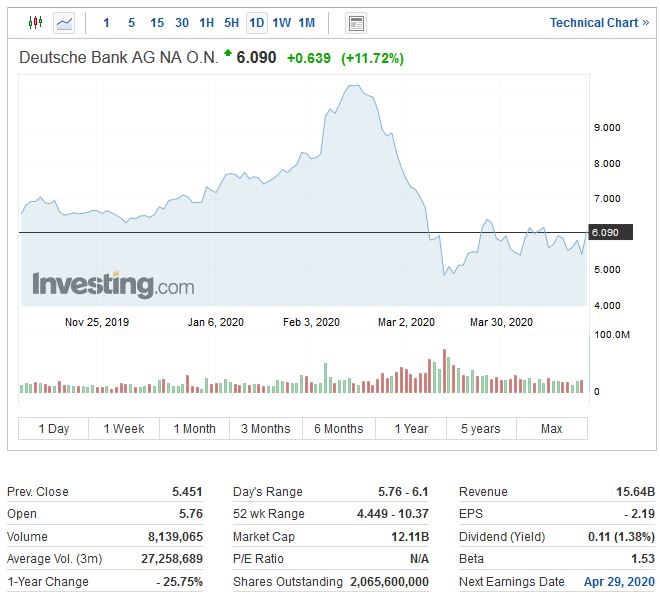Viewport: 660px width, 602px height.
Task: Click 1-Year Change value -25.75%
Action: (179, 582)
